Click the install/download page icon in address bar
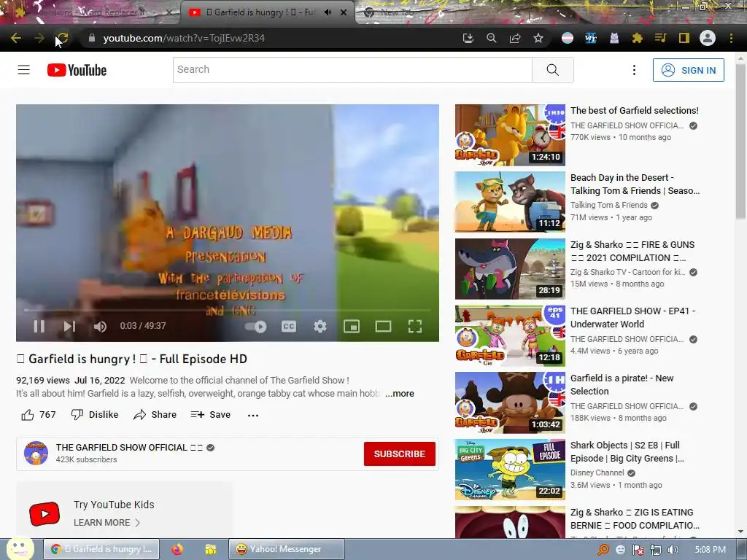 [x=468, y=38]
